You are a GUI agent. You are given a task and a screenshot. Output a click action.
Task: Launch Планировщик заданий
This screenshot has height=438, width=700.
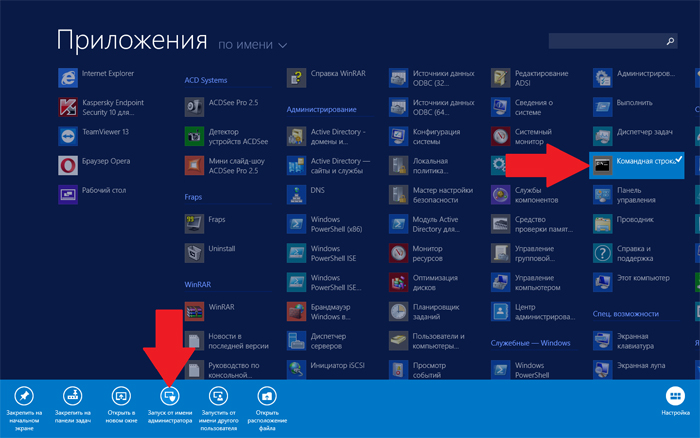tap(398, 312)
